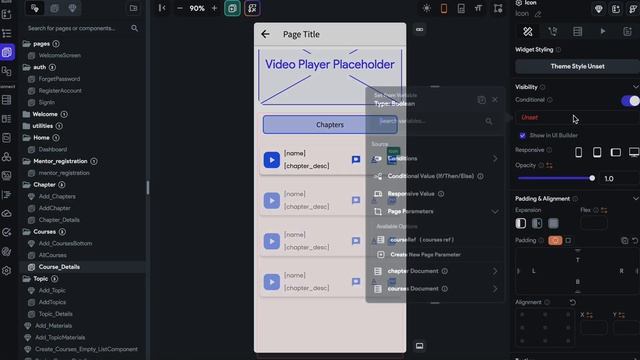Open the settings gear in left sidebar
640x360 pixels.
point(7,271)
